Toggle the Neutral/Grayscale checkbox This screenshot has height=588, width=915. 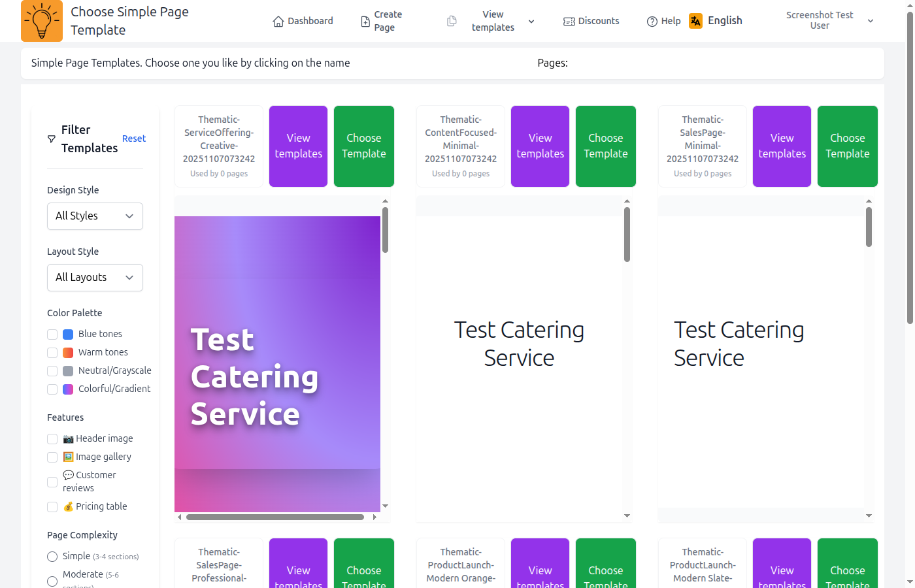pyautogui.click(x=52, y=371)
